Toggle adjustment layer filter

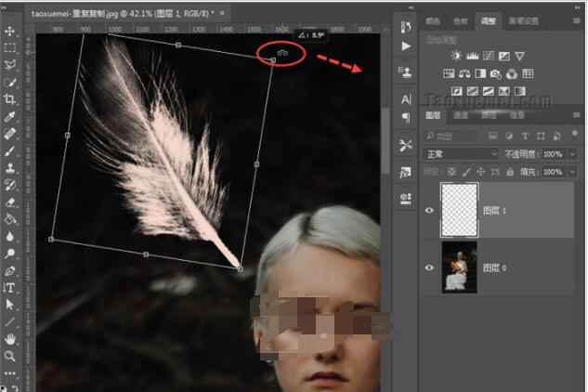click(509, 137)
